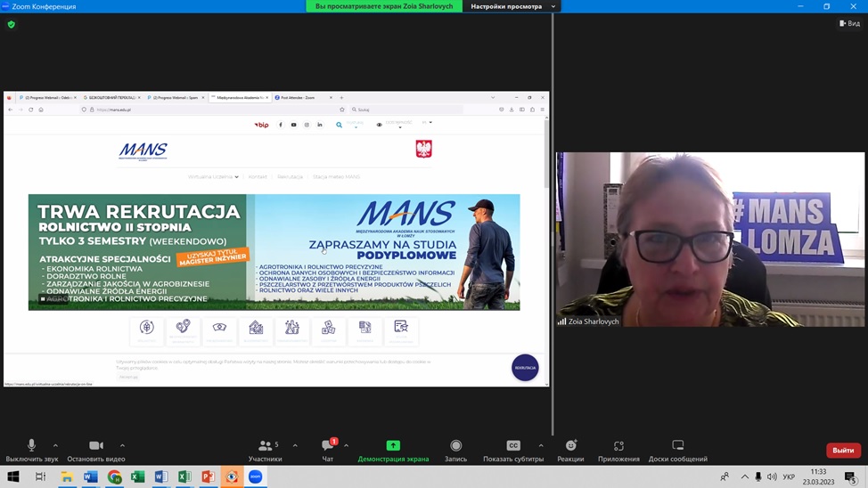Open the Windows Start menu

[x=13, y=476]
